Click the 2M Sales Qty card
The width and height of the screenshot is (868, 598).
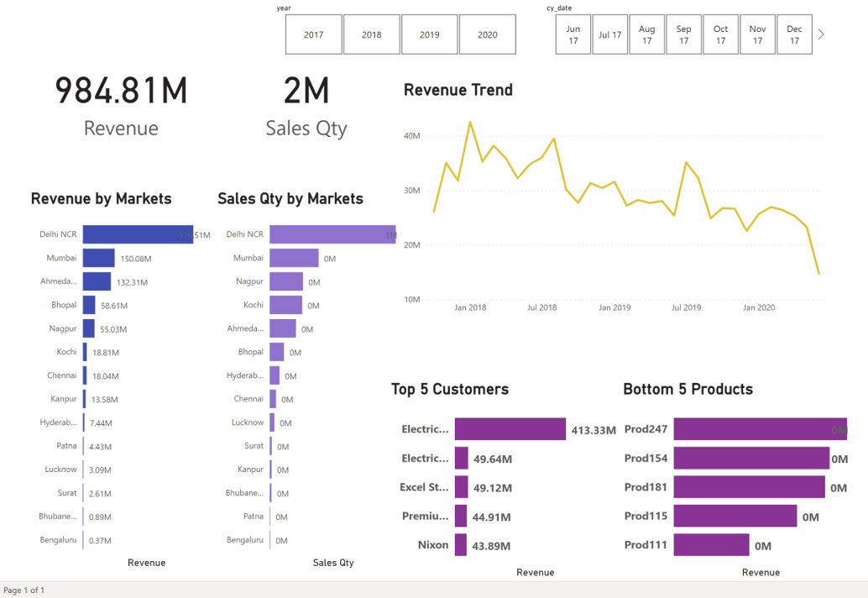[x=306, y=104]
